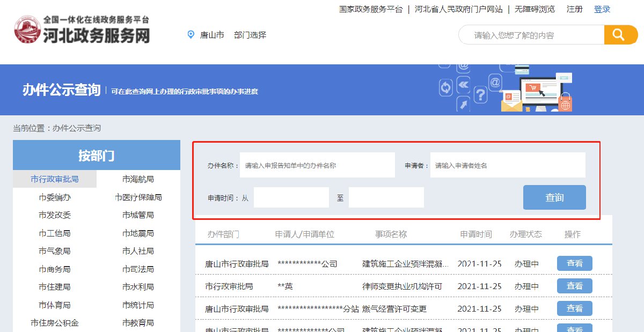Go to 国家政务服务平台 link

(370, 9)
